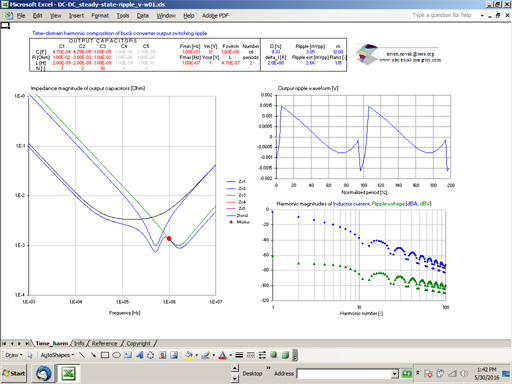Expand the Fill Color dropdown arrow

196,355
